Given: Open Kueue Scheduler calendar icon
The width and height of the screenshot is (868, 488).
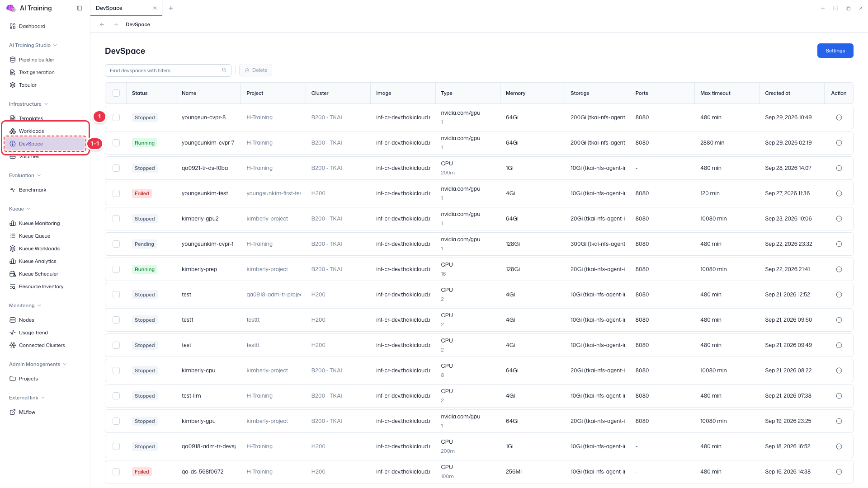Looking at the screenshot, I should point(13,274).
